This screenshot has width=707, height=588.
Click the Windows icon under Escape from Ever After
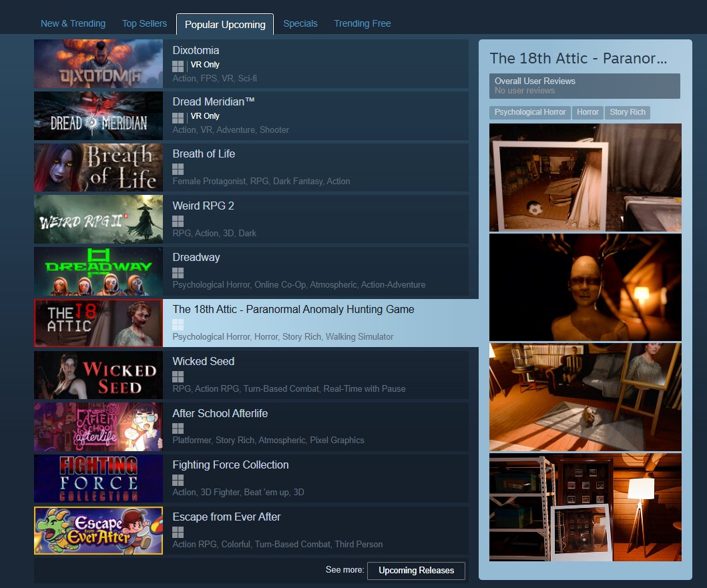[178, 532]
